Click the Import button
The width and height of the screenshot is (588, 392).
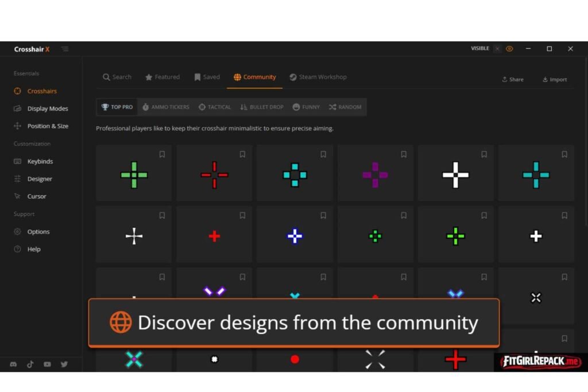click(554, 80)
